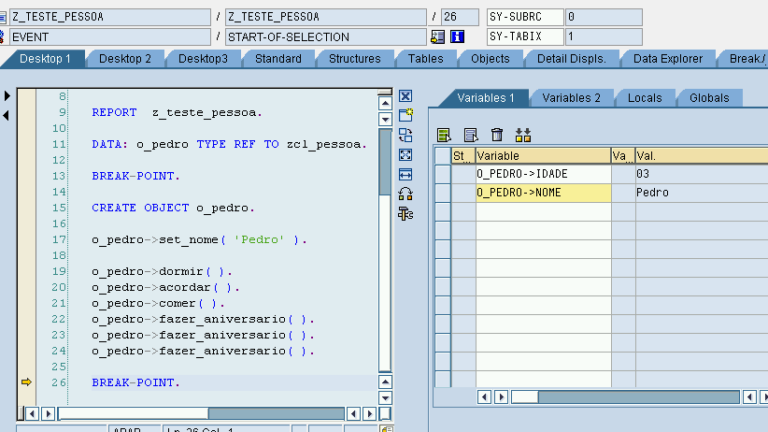Click the Swap Tool icon beside the editor
This screenshot has width=768, height=432.
(406, 135)
